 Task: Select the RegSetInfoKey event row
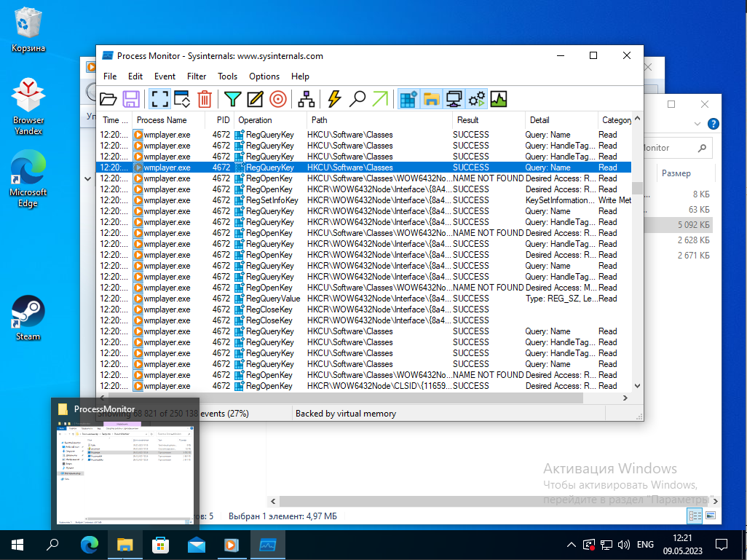(x=365, y=200)
